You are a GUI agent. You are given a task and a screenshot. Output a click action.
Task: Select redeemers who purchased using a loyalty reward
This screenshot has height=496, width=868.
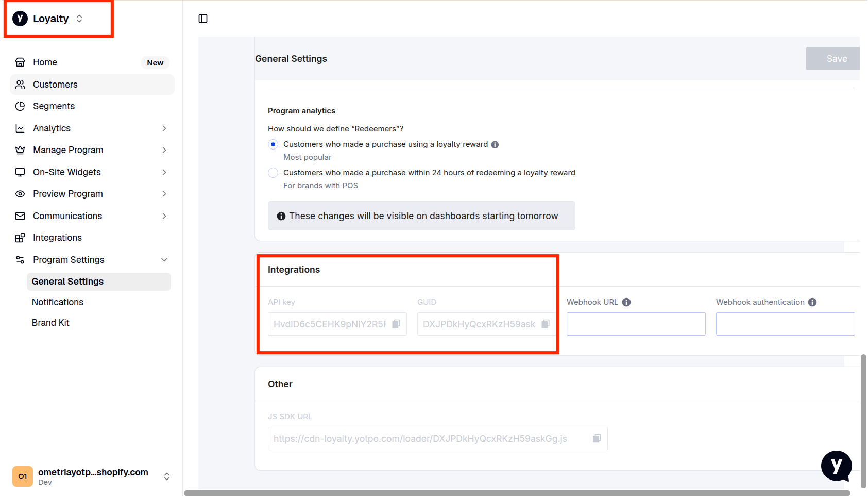click(x=273, y=144)
